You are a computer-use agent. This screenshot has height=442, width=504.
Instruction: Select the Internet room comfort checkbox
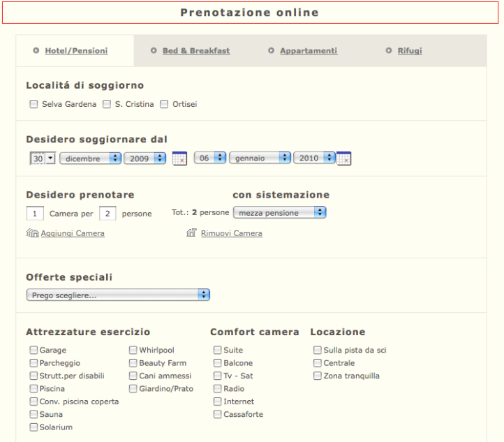[218, 402]
